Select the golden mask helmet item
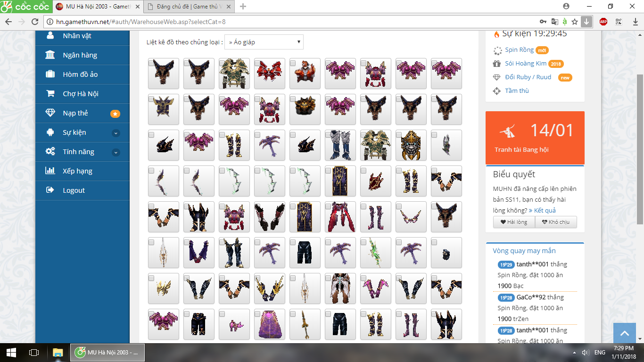 pos(411,145)
